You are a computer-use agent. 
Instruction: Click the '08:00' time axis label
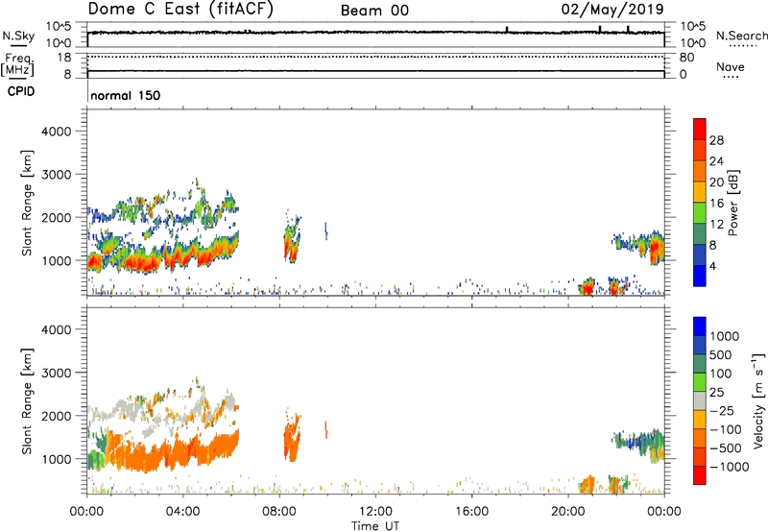[x=279, y=512]
